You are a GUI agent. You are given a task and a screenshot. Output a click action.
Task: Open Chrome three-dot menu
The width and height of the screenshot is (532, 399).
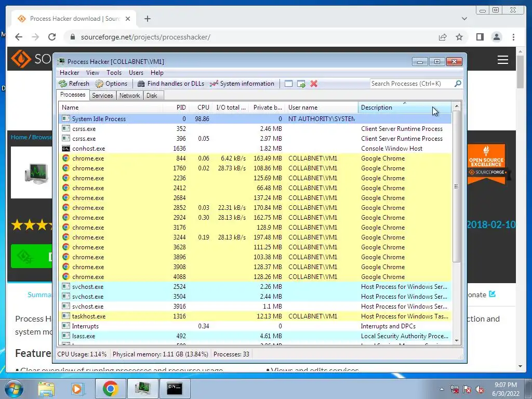point(513,37)
